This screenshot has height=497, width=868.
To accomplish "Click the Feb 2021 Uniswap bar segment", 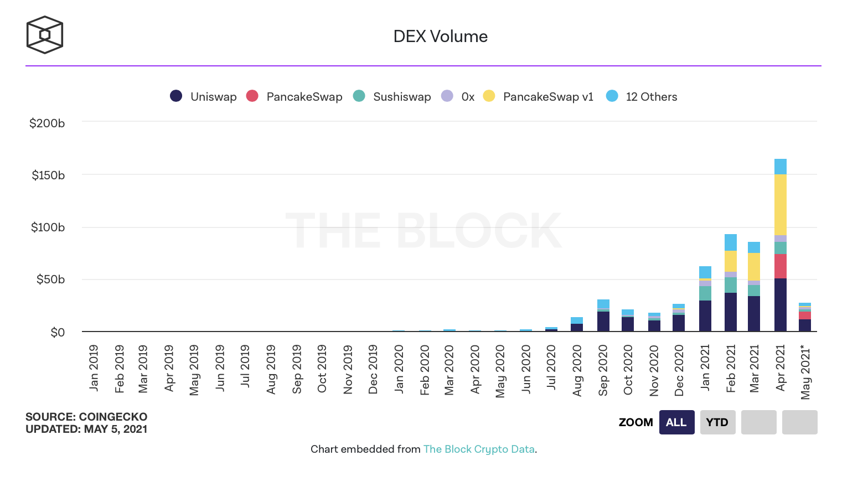I will 731,312.
